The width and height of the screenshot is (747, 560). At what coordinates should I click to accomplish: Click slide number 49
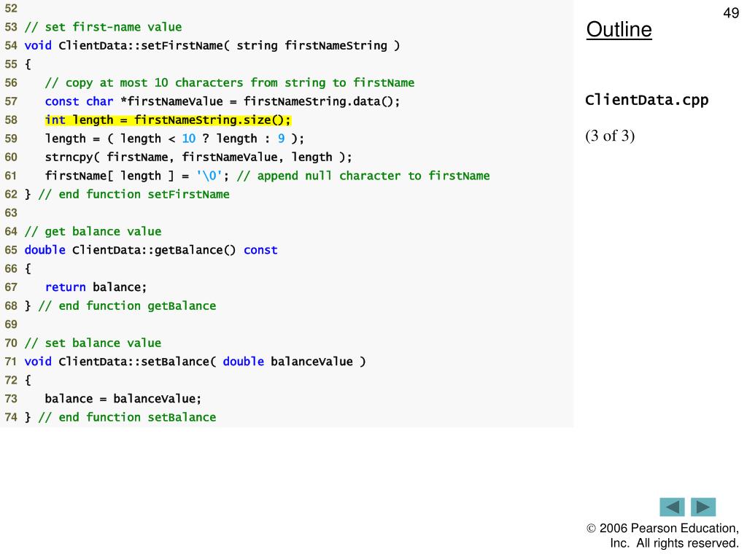coord(731,13)
